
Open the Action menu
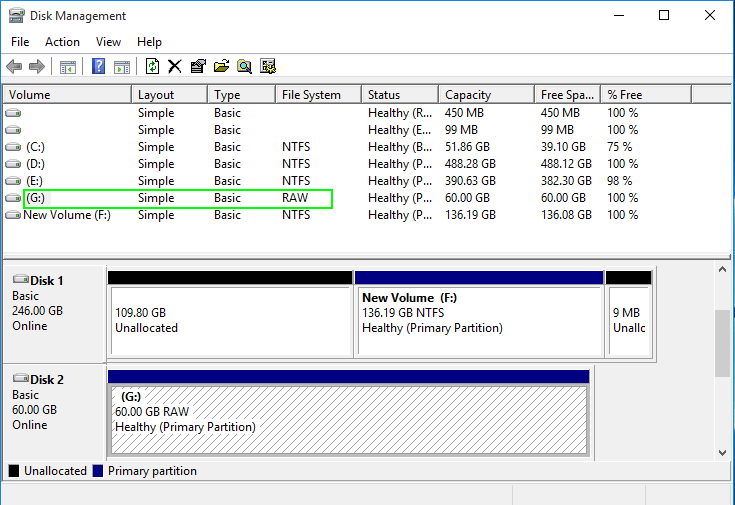pyautogui.click(x=62, y=42)
